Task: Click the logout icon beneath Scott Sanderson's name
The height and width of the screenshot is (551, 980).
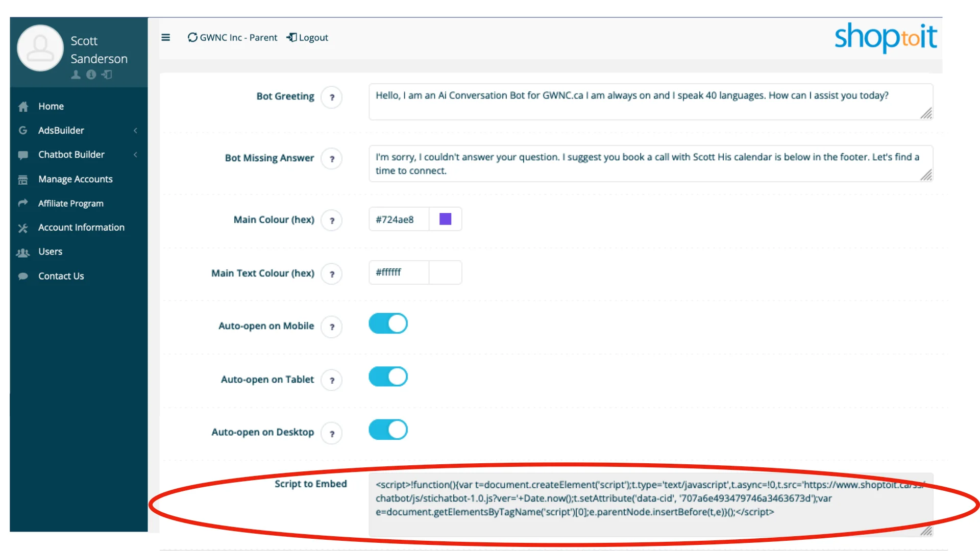Action: pos(106,74)
